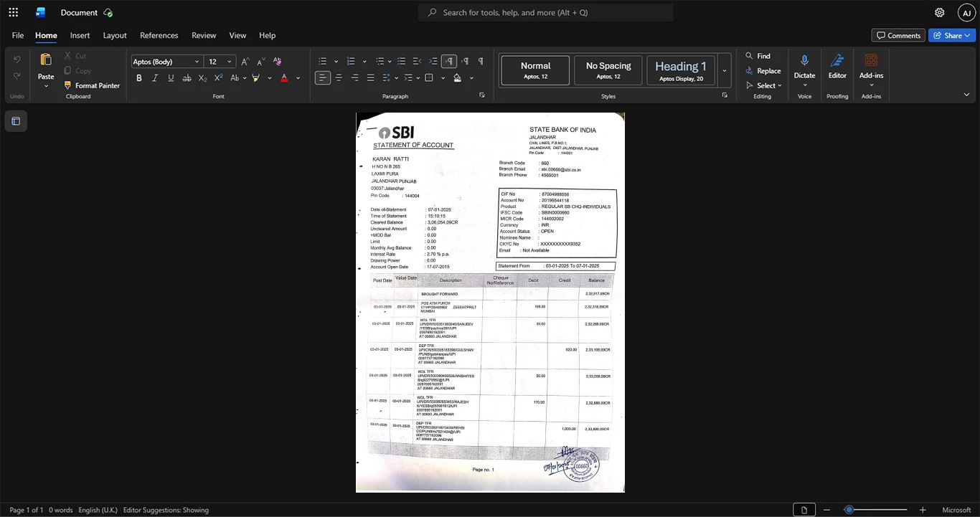Switch to the References tab
This screenshot has width=980, height=517.
pyautogui.click(x=159, y=35)
